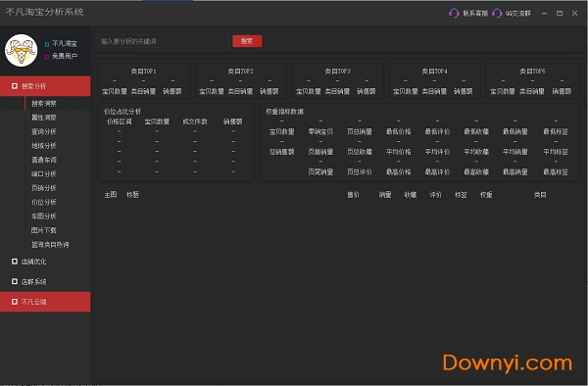
Task: Click the 总销售额 metric label
Action: pyautogui.click(x=282, y=152)
